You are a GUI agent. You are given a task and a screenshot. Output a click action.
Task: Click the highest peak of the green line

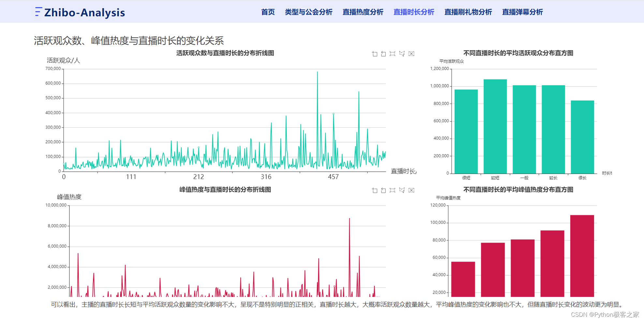pos(317,72)
